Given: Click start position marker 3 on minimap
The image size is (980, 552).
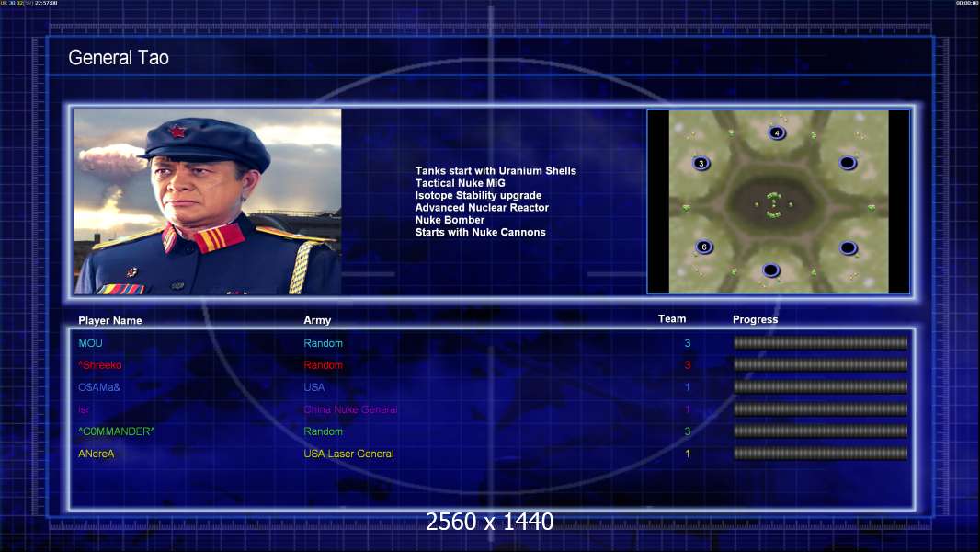Looking at the screenshot, I should tap(701, 163).
